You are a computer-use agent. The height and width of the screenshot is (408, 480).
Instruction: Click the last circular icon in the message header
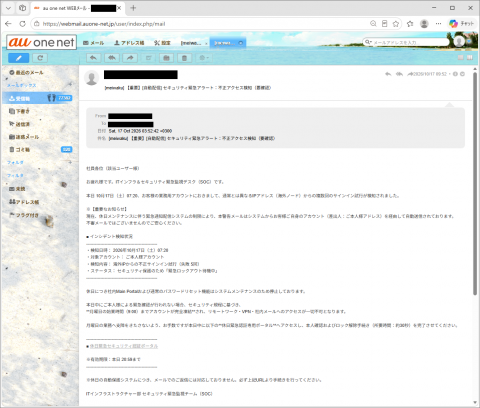tap(462, 74)
